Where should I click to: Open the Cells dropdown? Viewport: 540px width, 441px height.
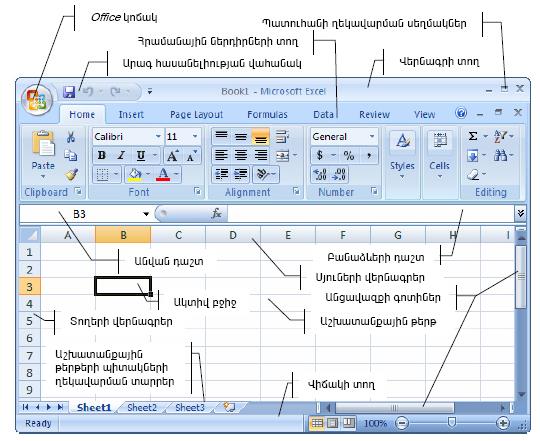(x=439, y=155)
